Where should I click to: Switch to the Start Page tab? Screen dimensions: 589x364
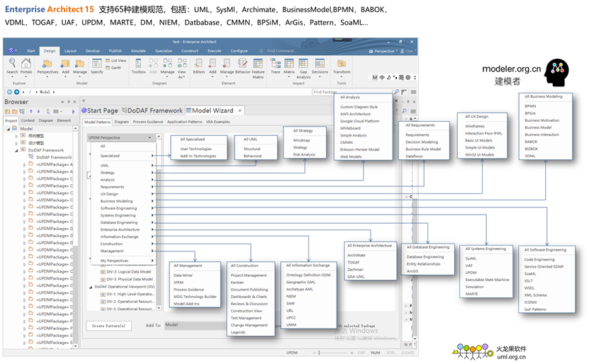pyautogui.click(x=100, y=110)
